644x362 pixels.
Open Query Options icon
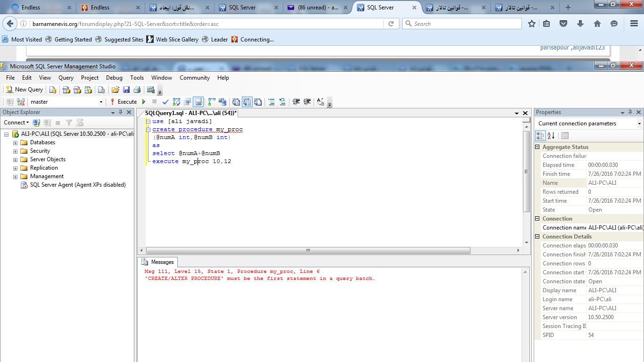pos(188,102)
